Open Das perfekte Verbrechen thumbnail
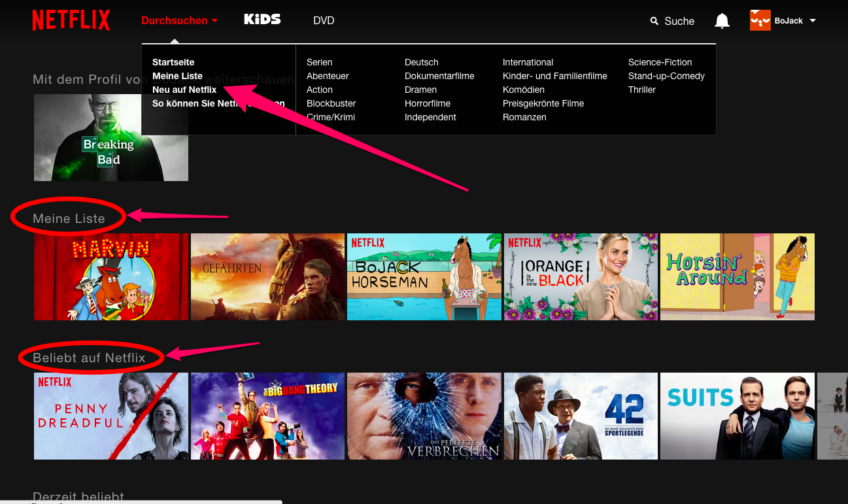The image size is (848, 504). [424, 416]
